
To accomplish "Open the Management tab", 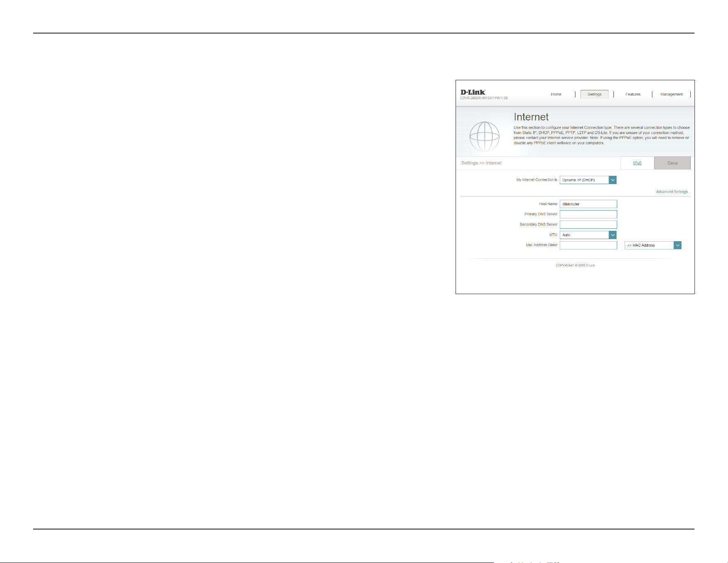I will point(671,94).
